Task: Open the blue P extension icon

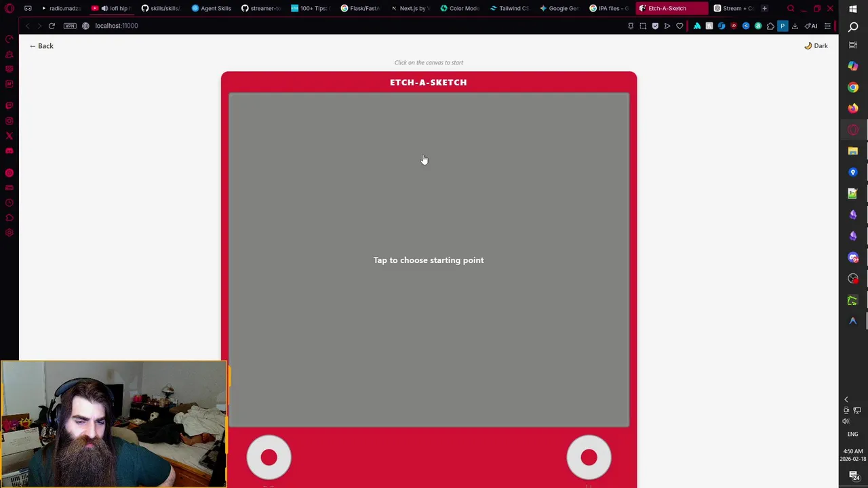Action: pos(783,26)
